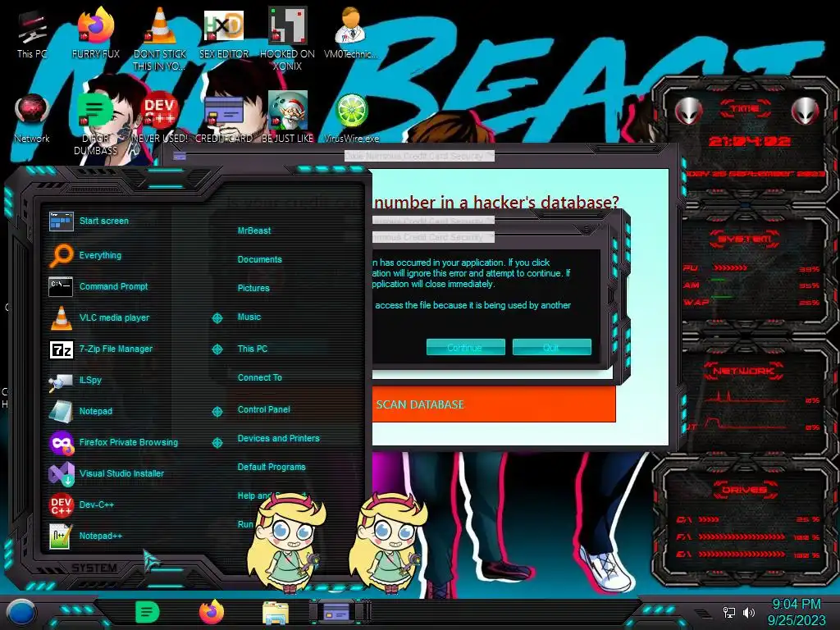Open the MrBeast user folder link

254,231
